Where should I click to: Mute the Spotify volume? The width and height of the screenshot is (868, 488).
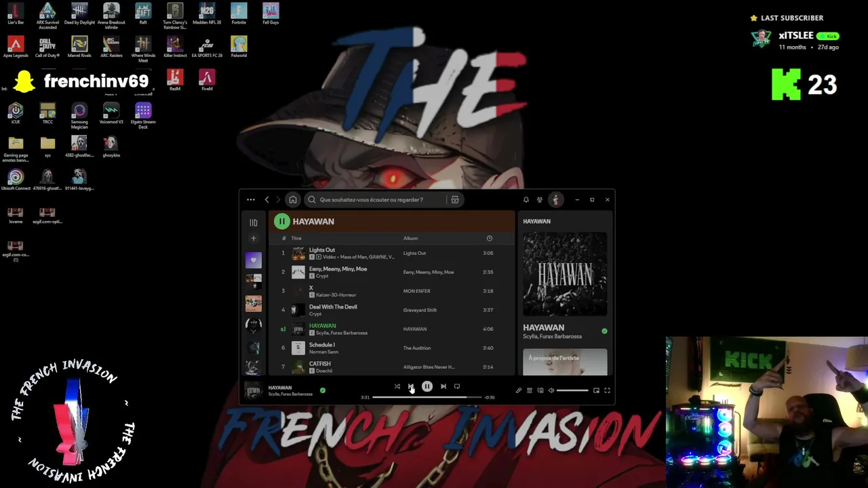point(551,390)
